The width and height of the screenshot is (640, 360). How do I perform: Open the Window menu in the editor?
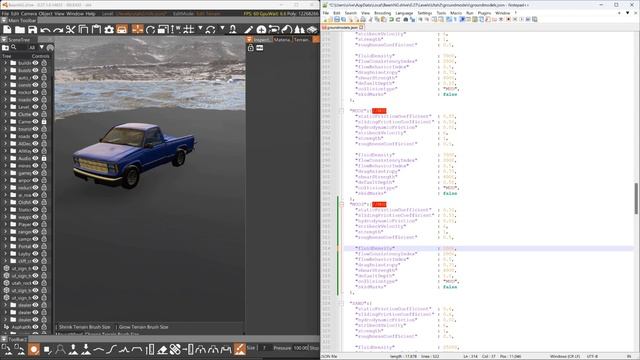[75, 14]
